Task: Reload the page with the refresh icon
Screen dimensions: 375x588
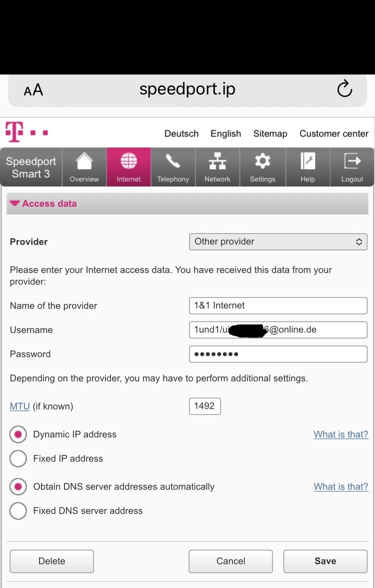Action: [344, 89]
